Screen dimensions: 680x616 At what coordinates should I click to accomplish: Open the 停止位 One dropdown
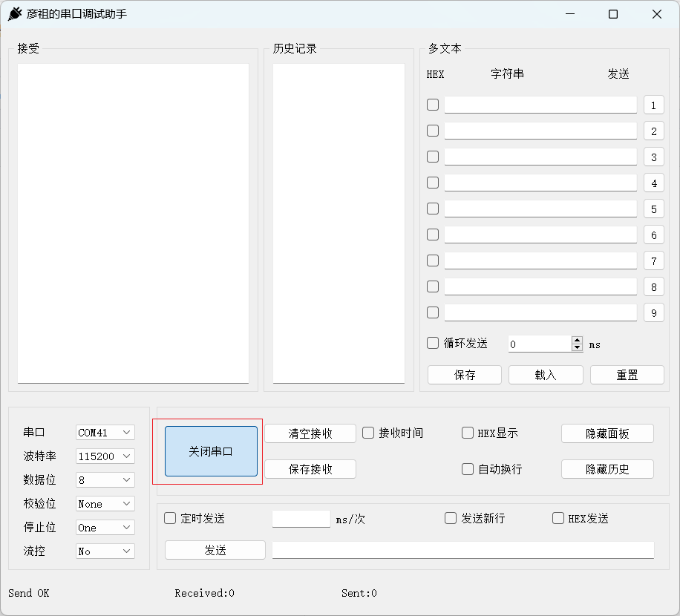point(105,528)
